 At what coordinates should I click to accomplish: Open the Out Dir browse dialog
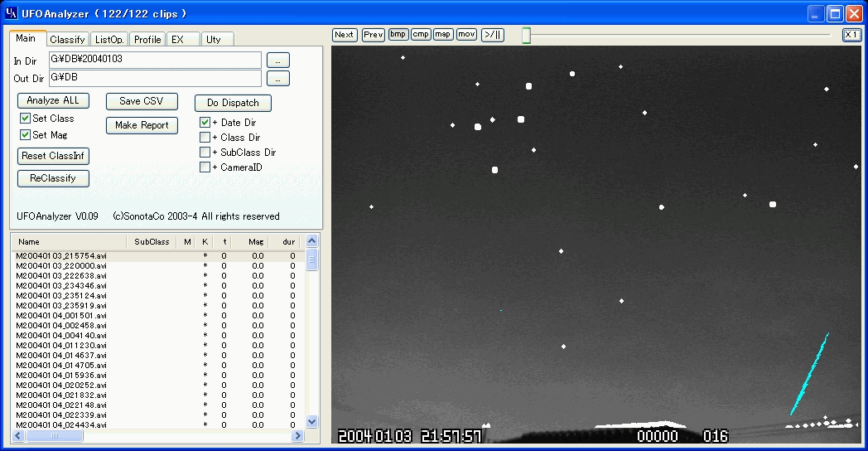pos(278,79)
